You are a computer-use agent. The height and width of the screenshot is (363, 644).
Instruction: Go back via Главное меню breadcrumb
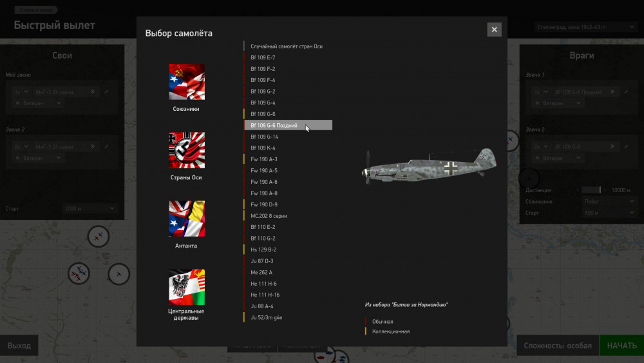tap(36, 10)
